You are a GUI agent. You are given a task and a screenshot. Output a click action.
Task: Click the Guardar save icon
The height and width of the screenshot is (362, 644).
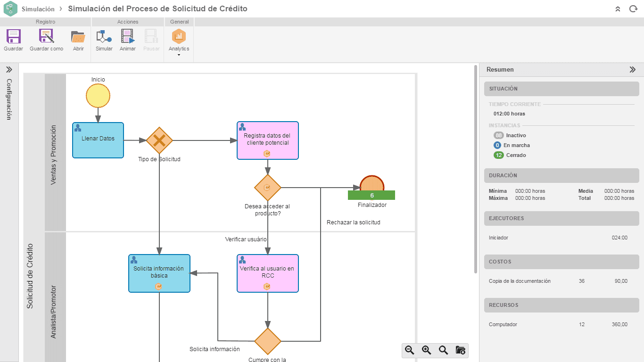pyautogui.click(x=13, y=36)
